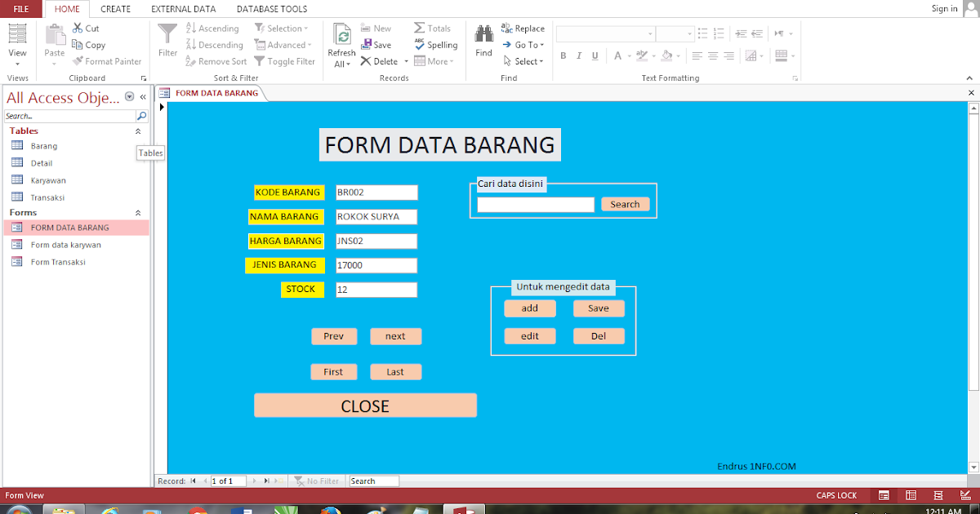Viewport: 980px width, 514px height.
Task: Select the Format Painter tool
Action: (107, 61)
